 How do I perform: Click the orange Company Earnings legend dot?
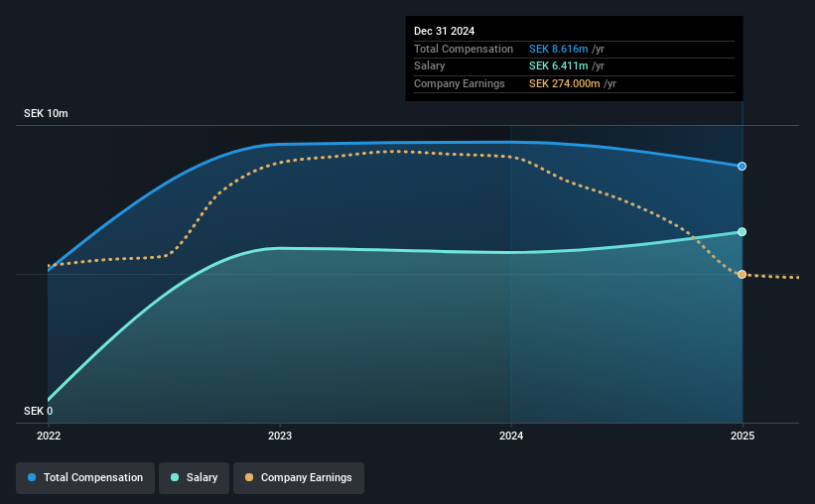click(249, 477)
